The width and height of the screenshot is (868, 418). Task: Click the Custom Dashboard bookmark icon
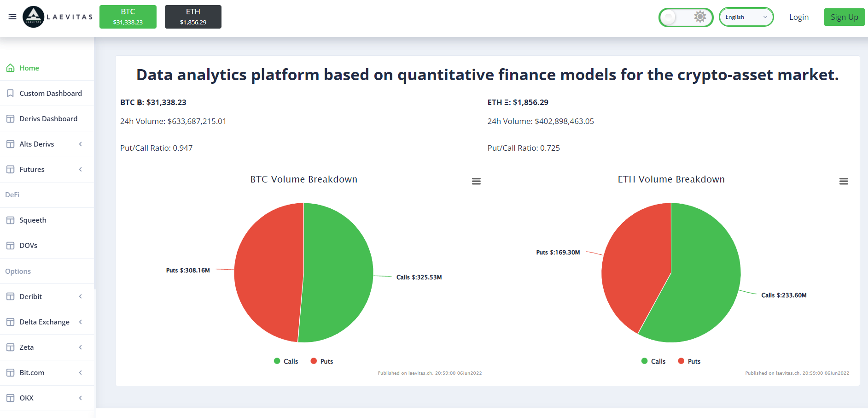tap(10, 93)
